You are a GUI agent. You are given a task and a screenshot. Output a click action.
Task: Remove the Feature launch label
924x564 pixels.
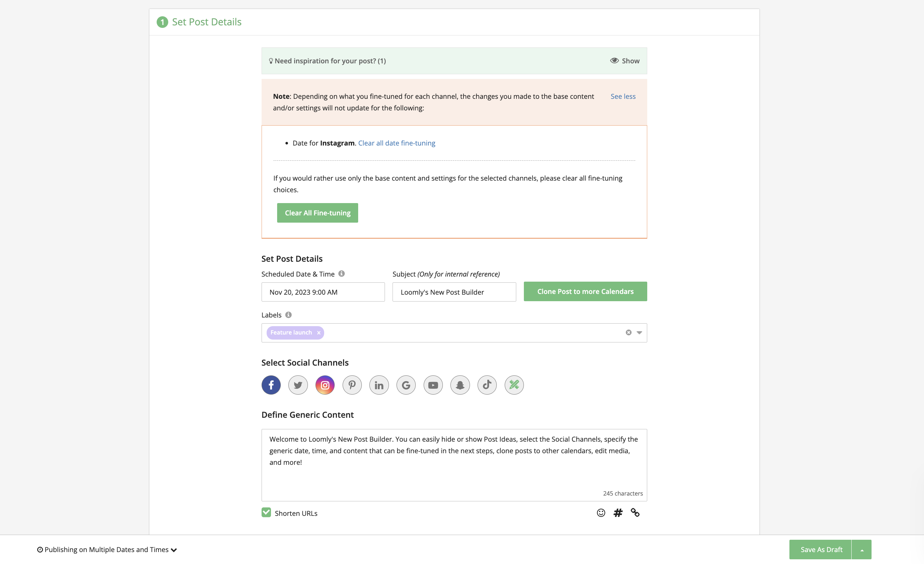pos(318,333)
